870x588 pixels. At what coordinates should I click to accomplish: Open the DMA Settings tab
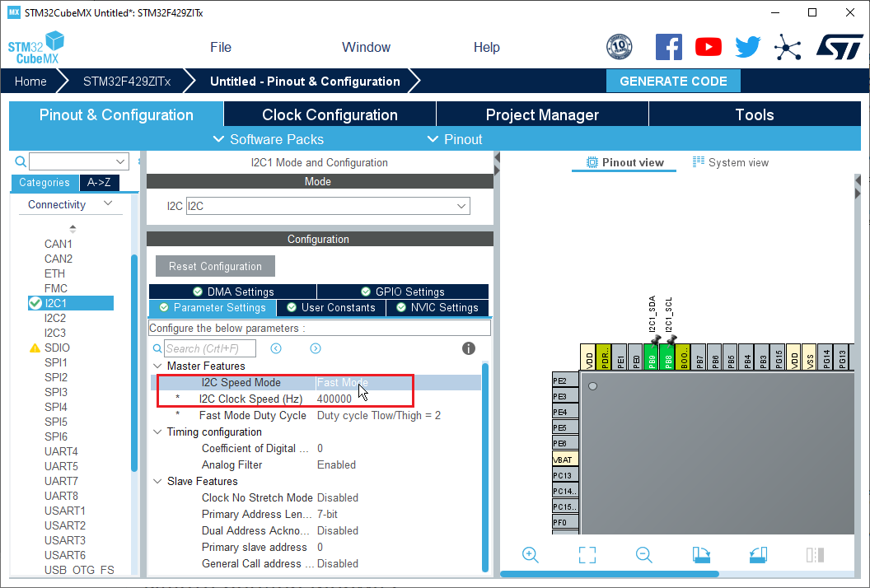click(x=233, y=292)
